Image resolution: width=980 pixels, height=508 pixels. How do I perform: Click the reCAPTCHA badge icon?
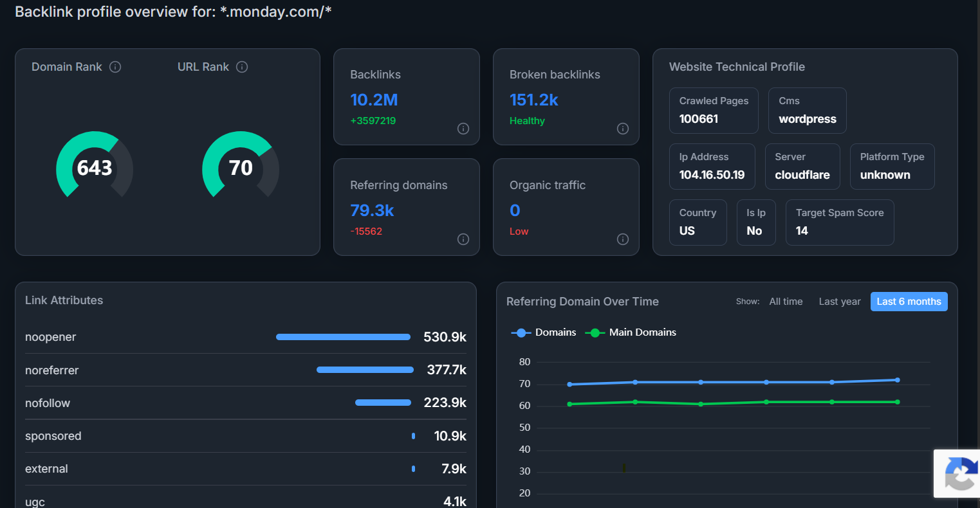961,473
